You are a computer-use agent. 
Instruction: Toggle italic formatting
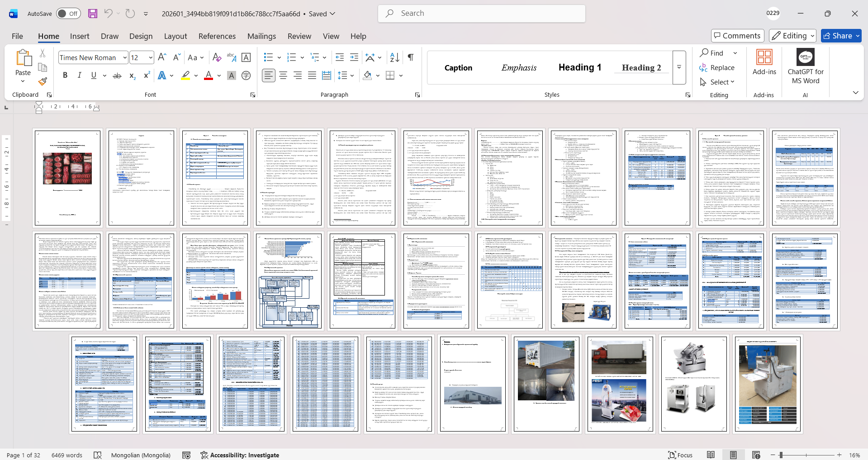tap(80, 75)
